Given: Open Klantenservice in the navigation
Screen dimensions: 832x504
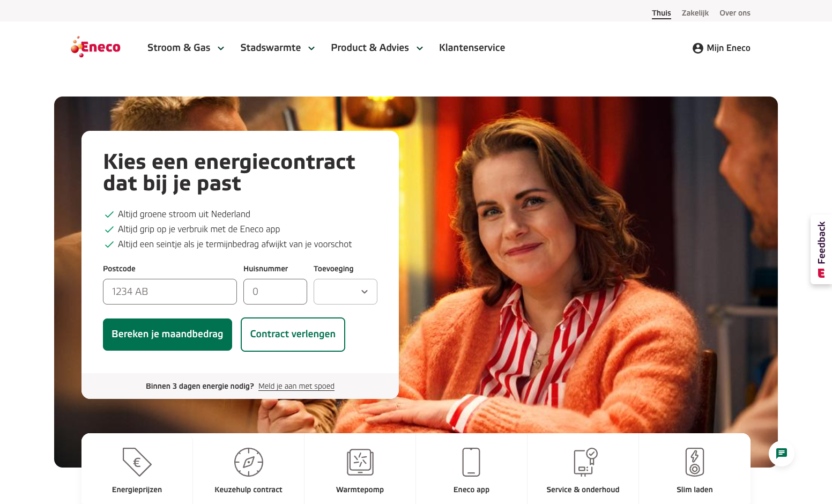Looking at the screenshot, I should click(x=472, y=48).
